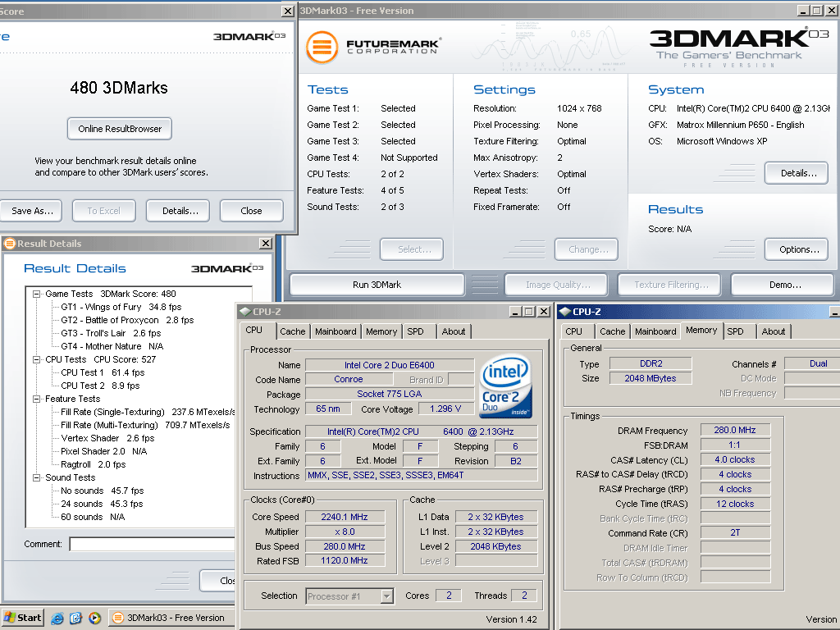
Task: Collapse the Sound Tests tree node
Action: 36,477
